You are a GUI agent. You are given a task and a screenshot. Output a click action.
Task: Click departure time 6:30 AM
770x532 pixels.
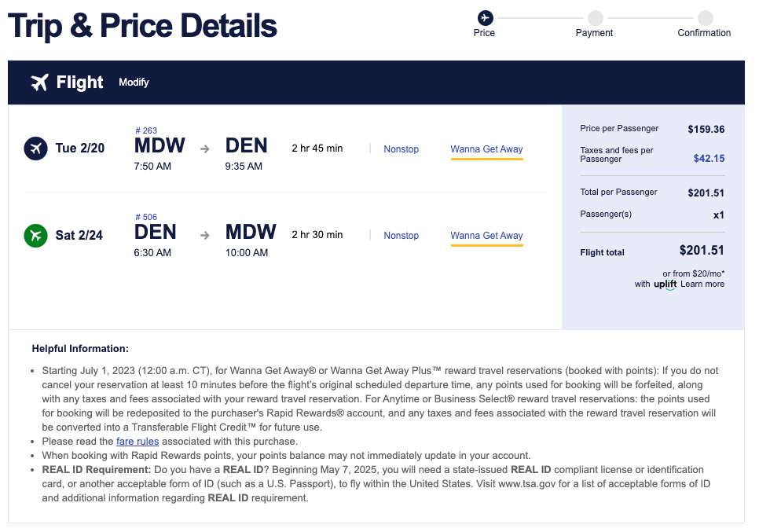pos(152,253)
